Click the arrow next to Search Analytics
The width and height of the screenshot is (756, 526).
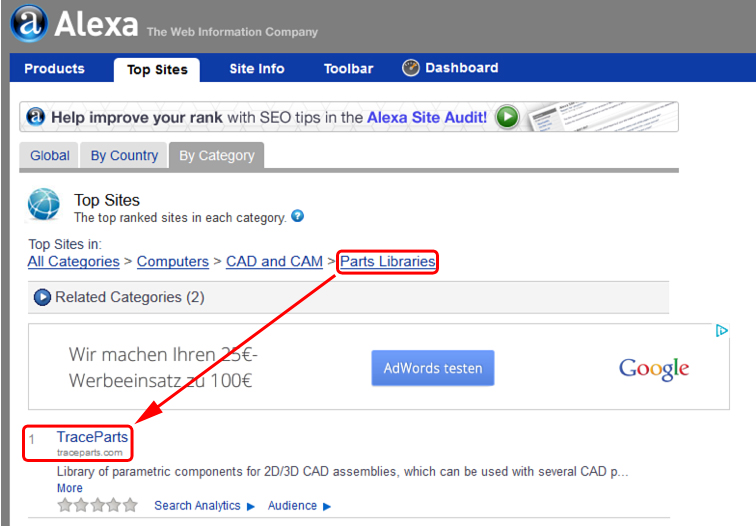click(251, 506)
